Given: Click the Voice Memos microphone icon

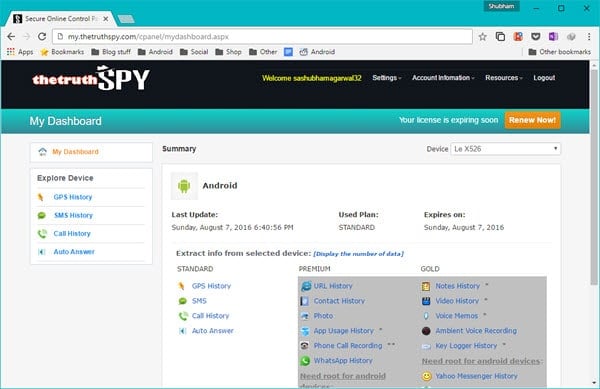Looking at the screenshot, I should pyautogui.click(x=426, y=316).
